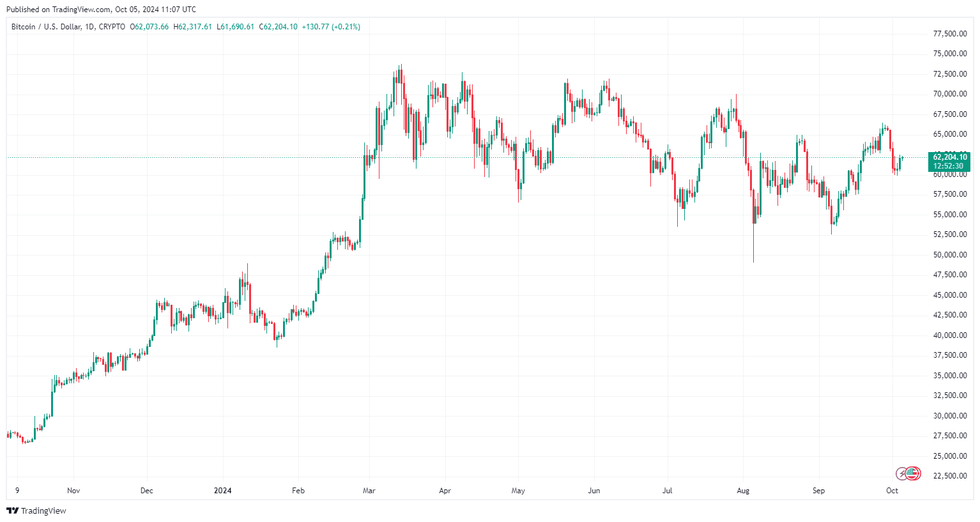Click the Sep label on the time axis
The width and height of the screenshot is (980, 522).
[x=819, y=491]
